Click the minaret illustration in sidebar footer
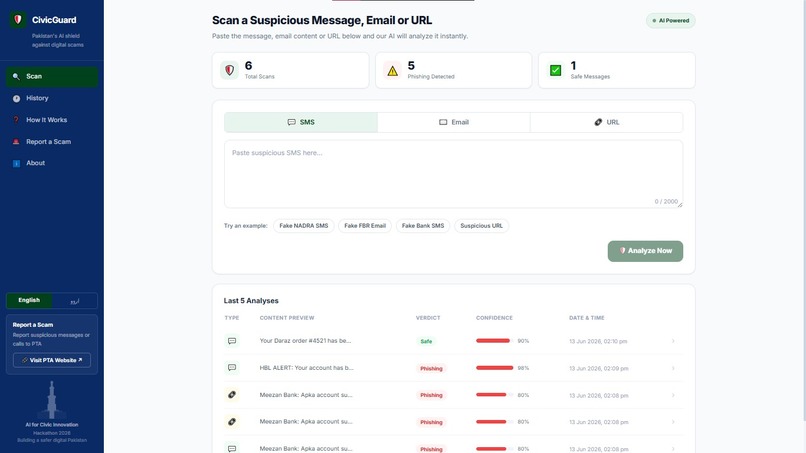Screen dimensions: 806x453 [51, 400]
